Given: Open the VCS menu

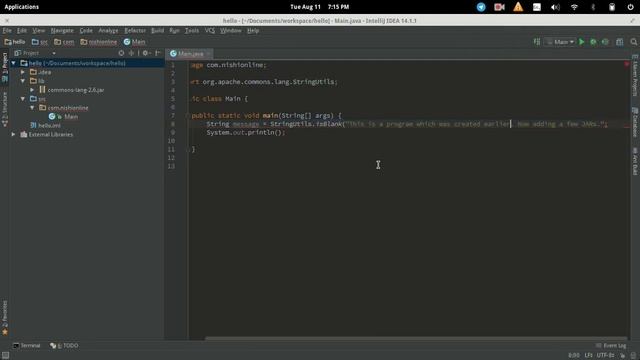Looking at the screenshot, I should click(210, 31).
